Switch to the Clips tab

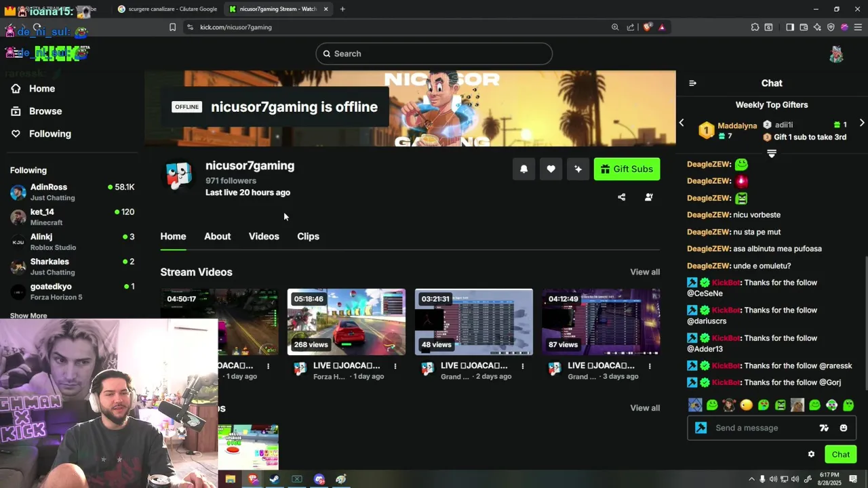tap(308, 237)
